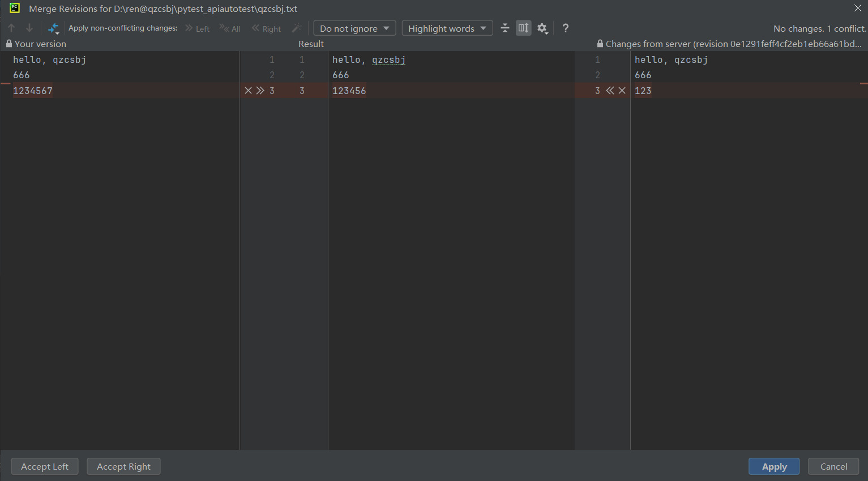Click collapse unchanged fragments icon

point(505,28)
